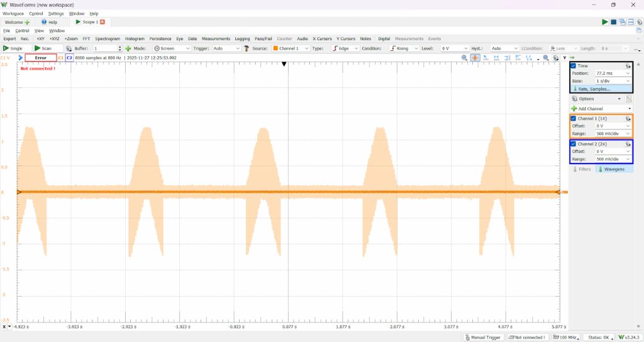Open the Spectrogram view
Viewport: 644px width, 342px height.
[108, 39]
